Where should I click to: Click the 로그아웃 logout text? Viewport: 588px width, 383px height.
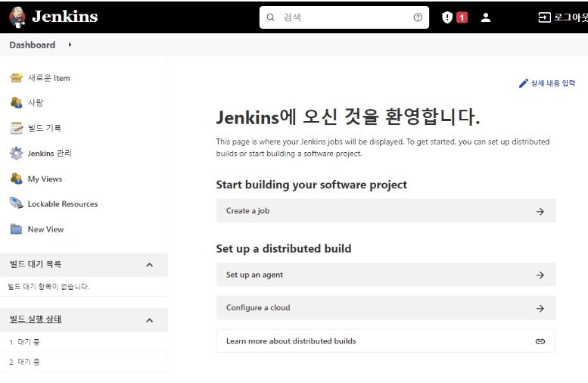coord(571,17)
